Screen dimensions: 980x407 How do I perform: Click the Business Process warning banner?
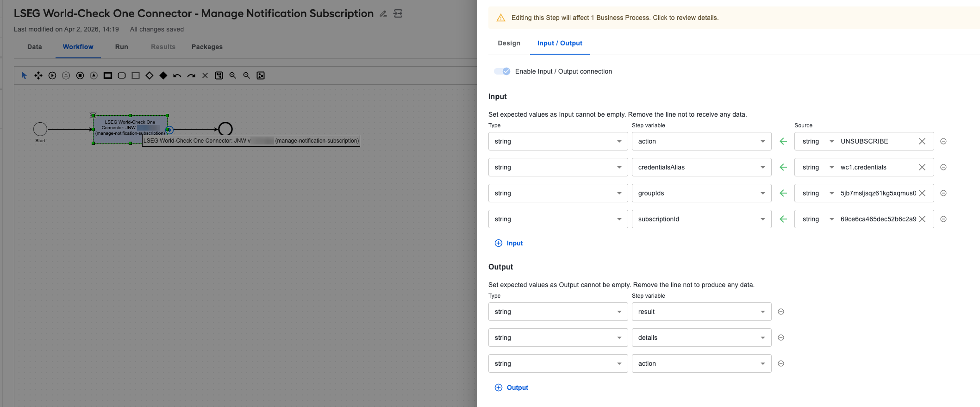(734, 18)
